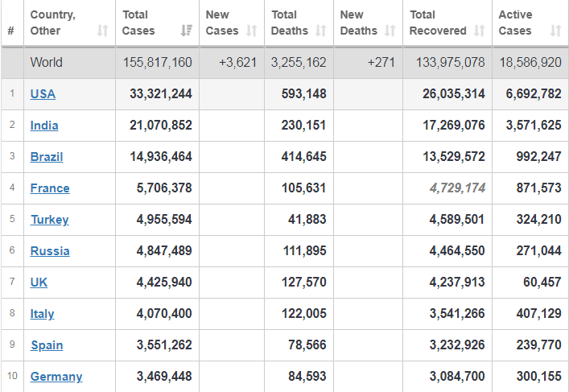Select World total cases 155,817,160
569x392 pixels.
[x=158, y=63]
